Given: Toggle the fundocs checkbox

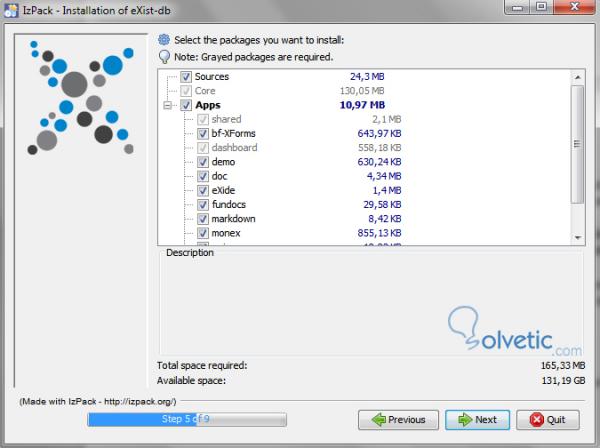Looking at the screenshot, I should coord(203,205).
